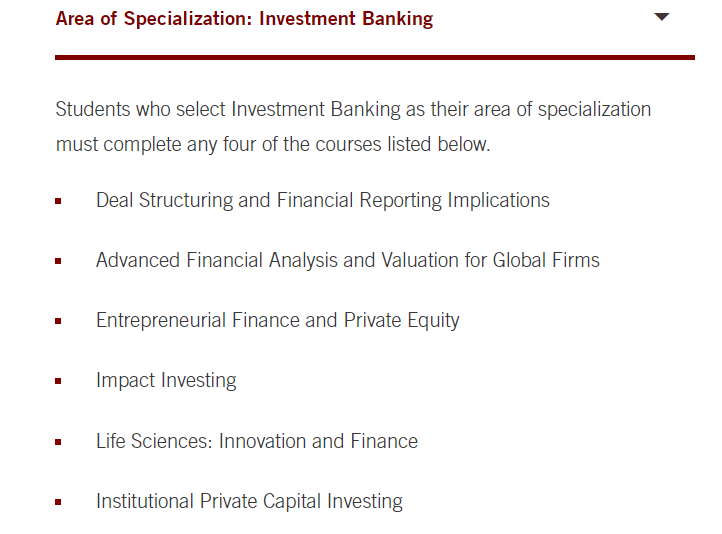
Task: Click the dark red divider line
Action: point(375,58)
